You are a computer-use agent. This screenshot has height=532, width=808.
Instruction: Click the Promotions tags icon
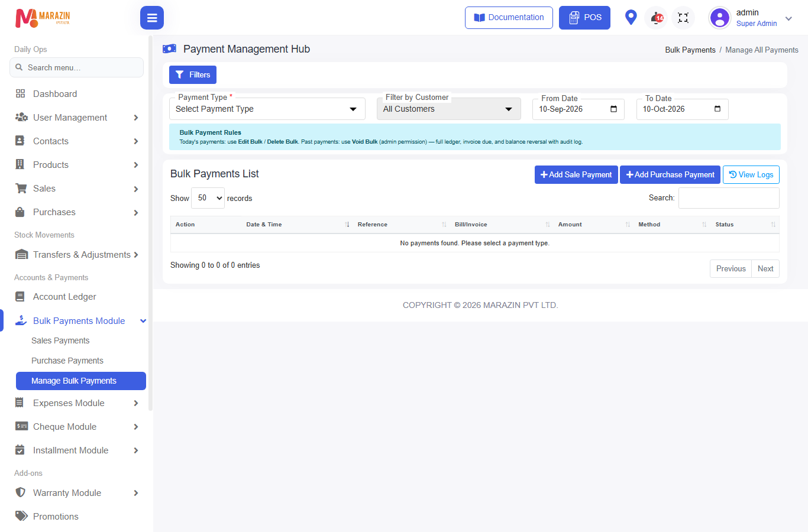click(x=21, y=516)
